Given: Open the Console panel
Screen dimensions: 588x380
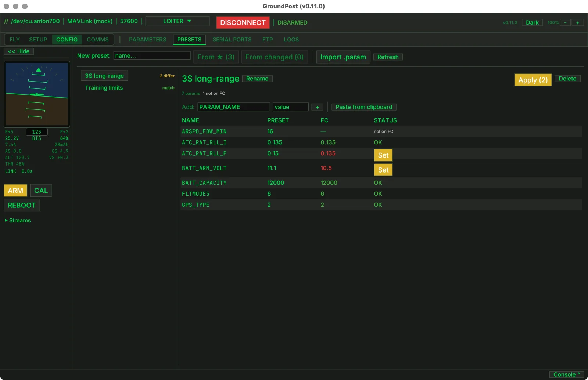Looking at the screenshot, I should click(x=566, y=374).
